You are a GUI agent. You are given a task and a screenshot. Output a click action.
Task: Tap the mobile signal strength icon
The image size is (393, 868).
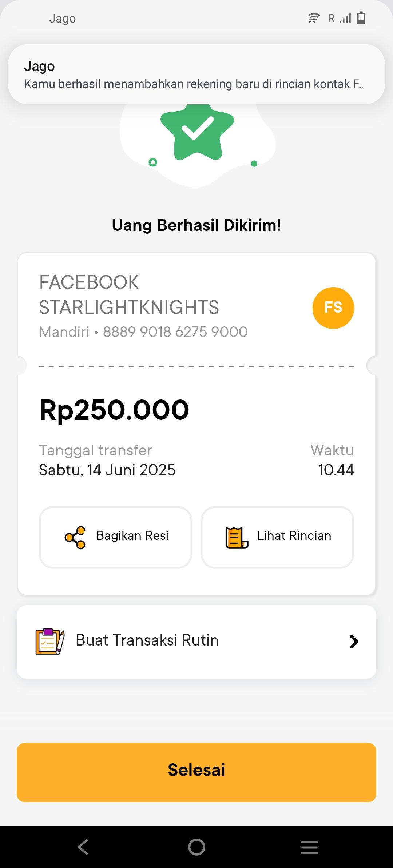coord(345,18)
